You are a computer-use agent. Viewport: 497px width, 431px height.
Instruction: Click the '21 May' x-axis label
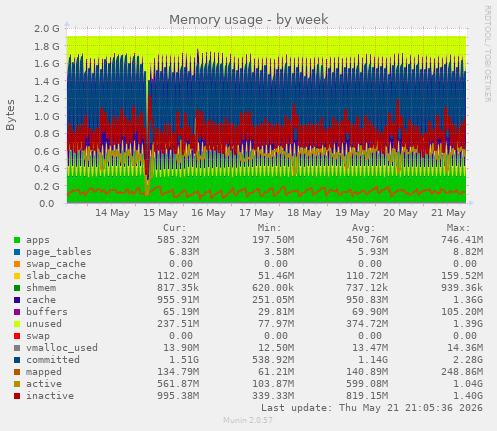click(x=448, y=213)
